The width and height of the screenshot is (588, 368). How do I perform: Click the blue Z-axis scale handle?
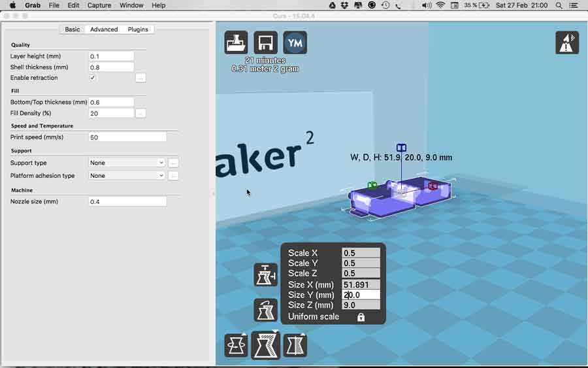[x=401, y=148]
